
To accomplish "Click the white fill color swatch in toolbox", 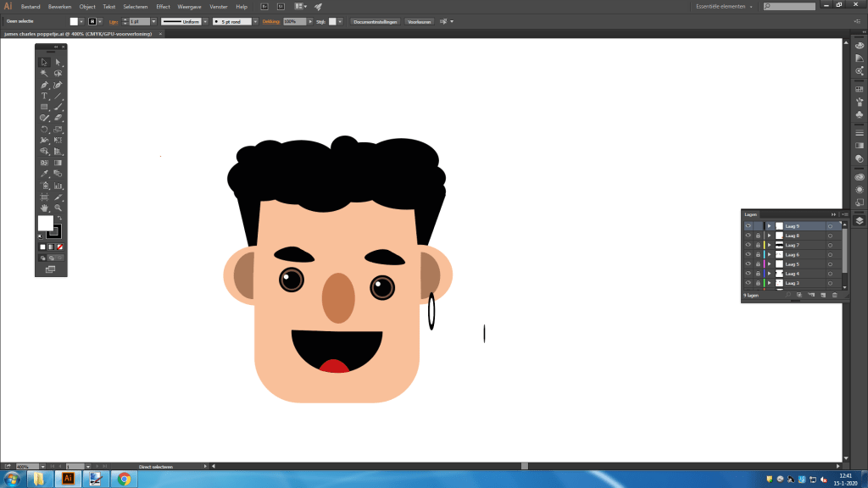I will (45, 223).
